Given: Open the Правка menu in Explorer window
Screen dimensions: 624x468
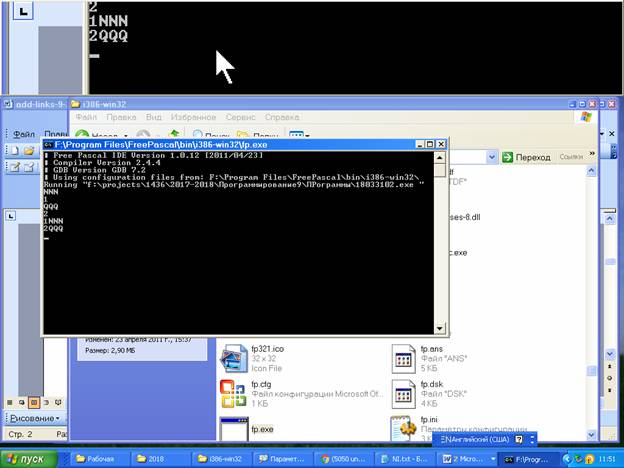Looking at the screenshot, I should [x=121, y=117].
